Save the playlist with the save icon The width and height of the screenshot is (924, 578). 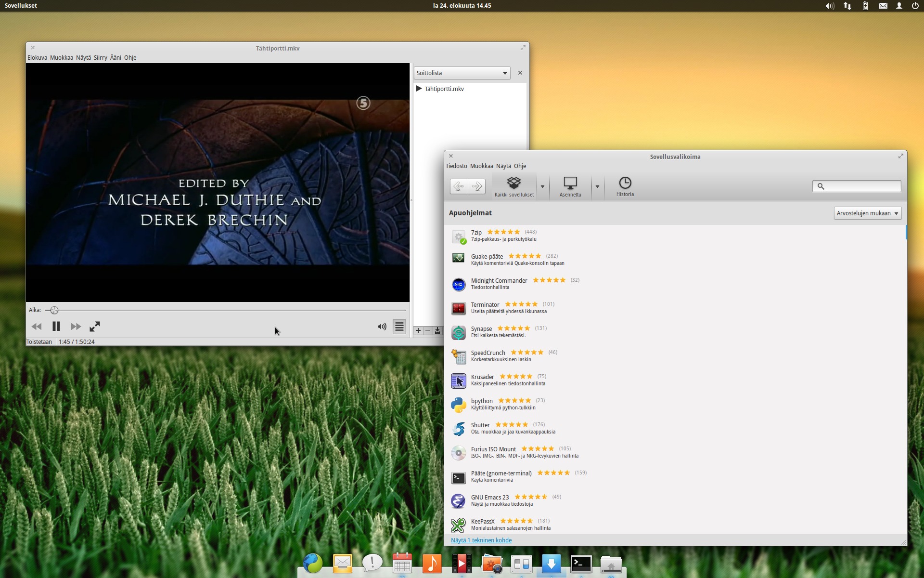[x=437, y=330]
